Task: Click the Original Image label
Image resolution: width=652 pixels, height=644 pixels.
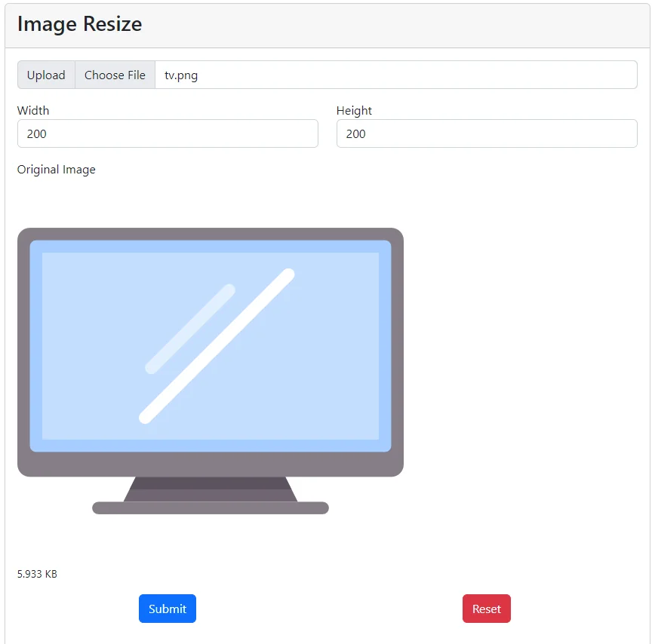Action: pyautogui.click(x=56, y=170)
